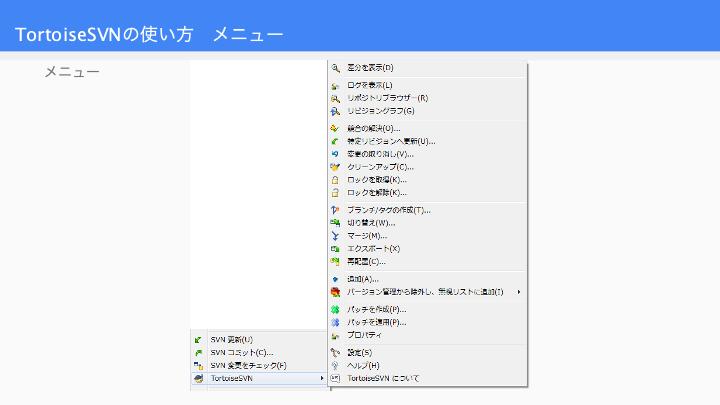Click the export icon beside エクスポート(X)

click(x=335, y=249)
